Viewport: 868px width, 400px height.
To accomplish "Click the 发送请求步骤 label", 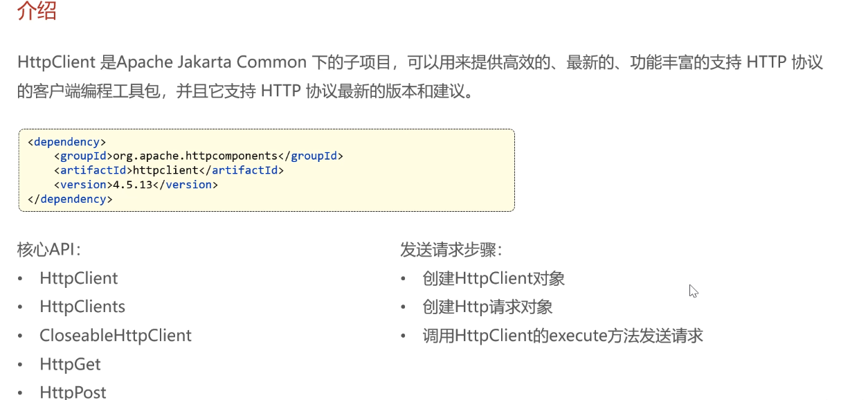I will (451, 250).
